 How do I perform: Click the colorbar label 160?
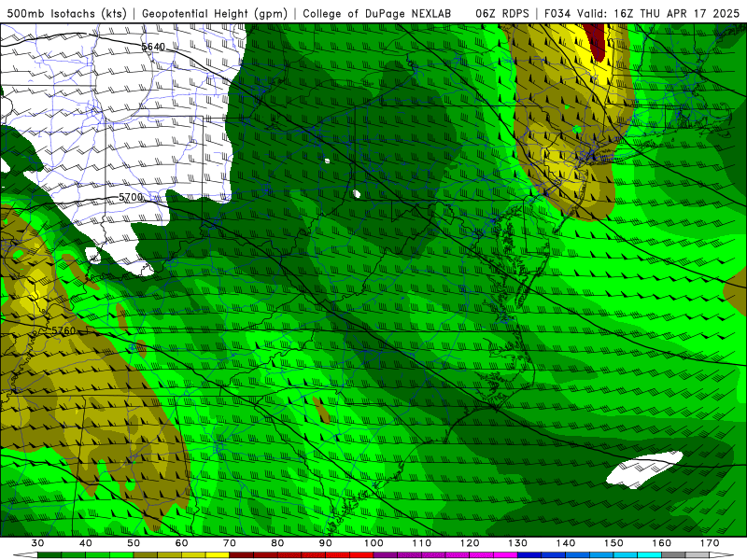[662, 543]
